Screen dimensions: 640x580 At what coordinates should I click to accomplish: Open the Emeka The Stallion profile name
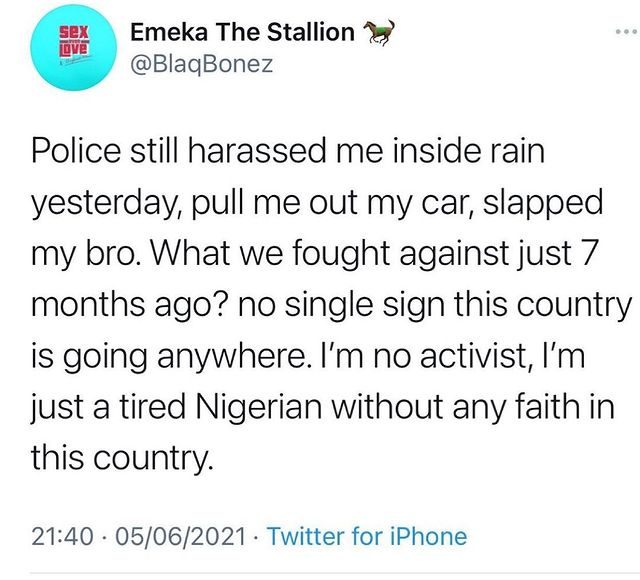click(x=242, y=33)
